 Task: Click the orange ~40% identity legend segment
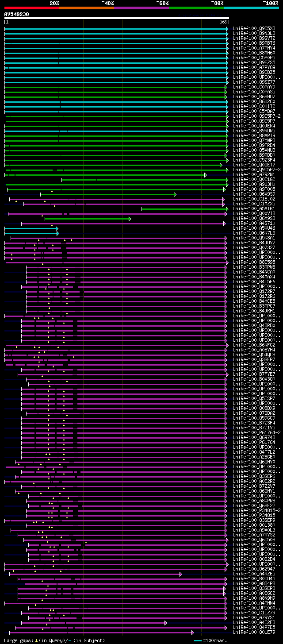[x=87, y=8]
